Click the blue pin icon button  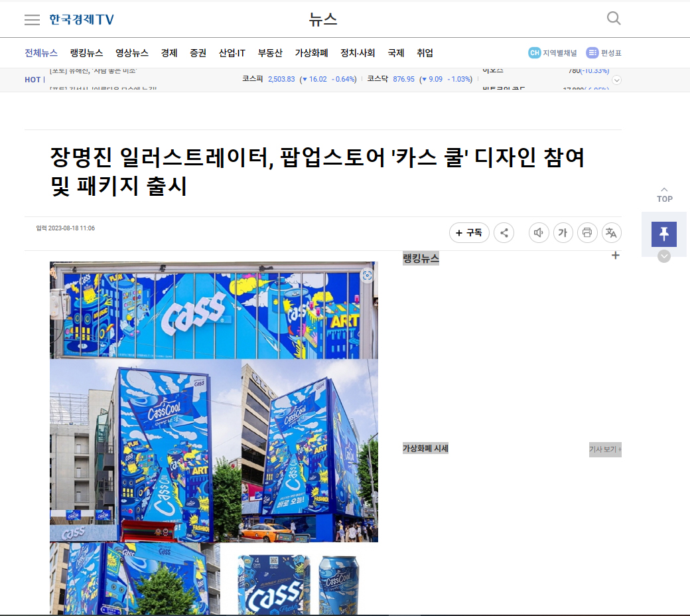pos(664,234)
